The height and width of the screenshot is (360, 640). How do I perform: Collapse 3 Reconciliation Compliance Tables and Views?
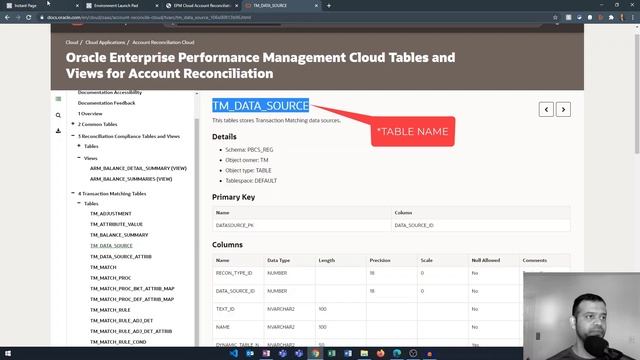tap(73, 136)
